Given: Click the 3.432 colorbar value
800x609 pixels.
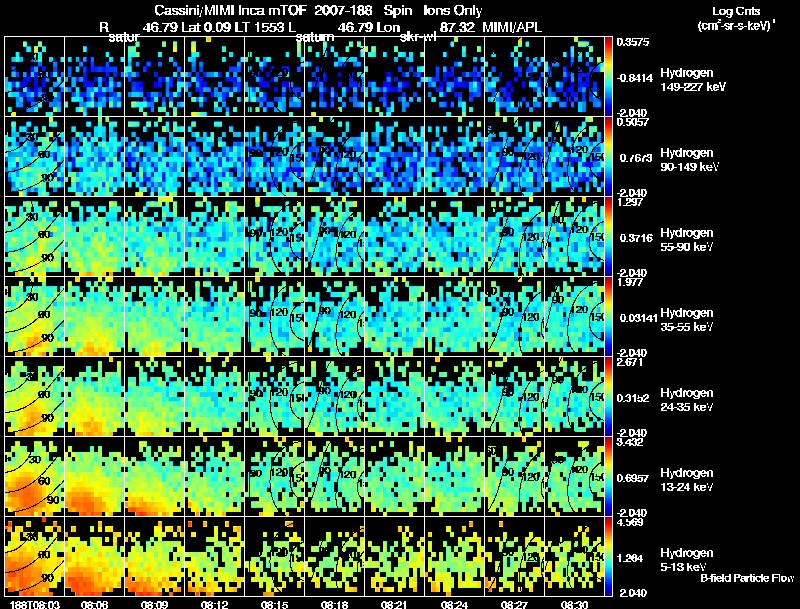Looking at the screenshot, I should 630,442.
